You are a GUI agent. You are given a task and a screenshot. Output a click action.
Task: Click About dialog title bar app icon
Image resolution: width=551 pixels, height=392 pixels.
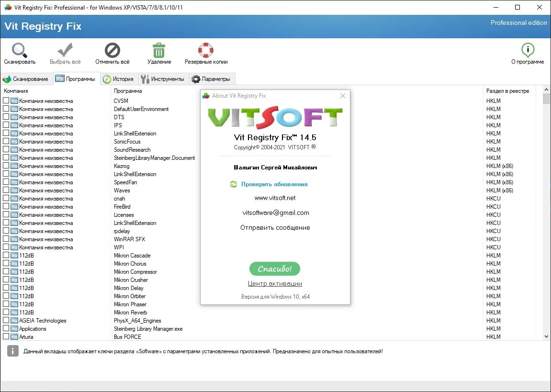coord(206,96)
